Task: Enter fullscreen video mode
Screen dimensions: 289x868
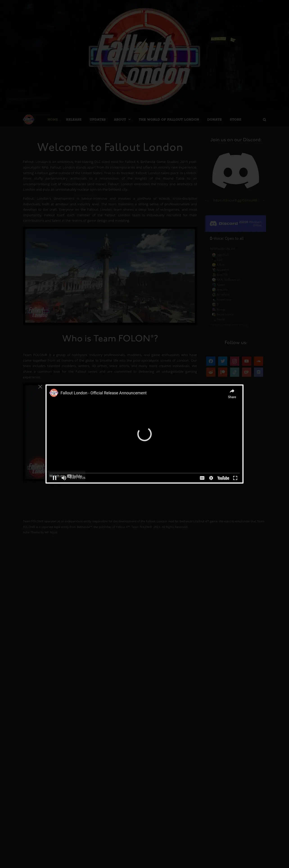Action: (x=235, y=478)
